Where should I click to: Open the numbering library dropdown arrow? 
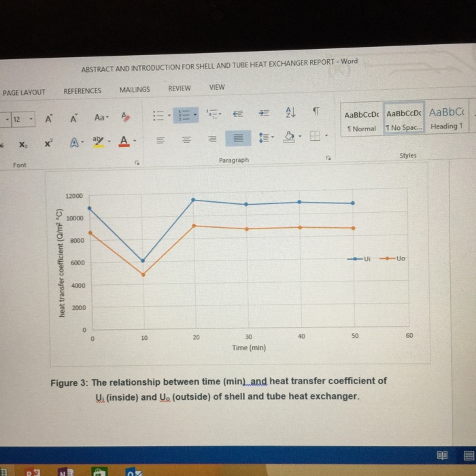click(x=195, y=114)
